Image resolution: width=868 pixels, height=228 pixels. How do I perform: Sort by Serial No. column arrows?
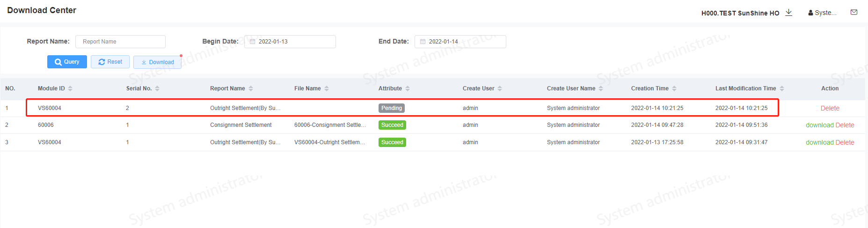[x=157, y=88]
